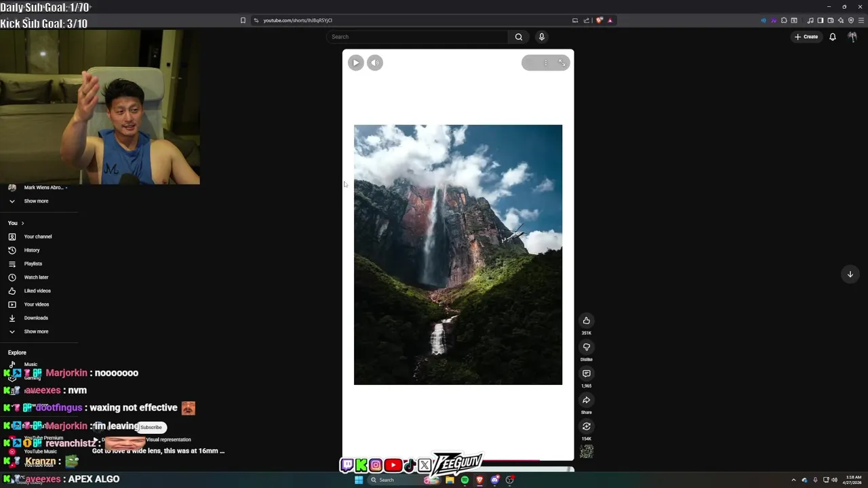Open the Brave VPN shield icon
The height and width of the screenshot is (488, 868).
pos(851,20)
